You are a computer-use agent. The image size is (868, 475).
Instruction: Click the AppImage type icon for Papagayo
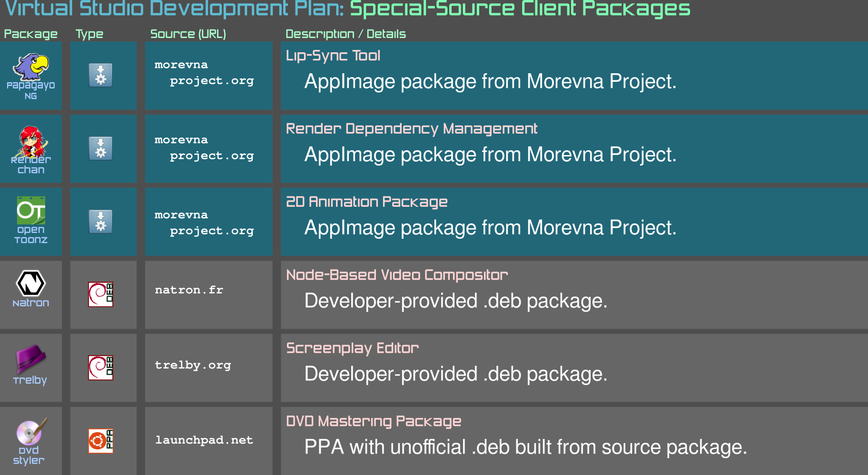[x=100, y=75]
